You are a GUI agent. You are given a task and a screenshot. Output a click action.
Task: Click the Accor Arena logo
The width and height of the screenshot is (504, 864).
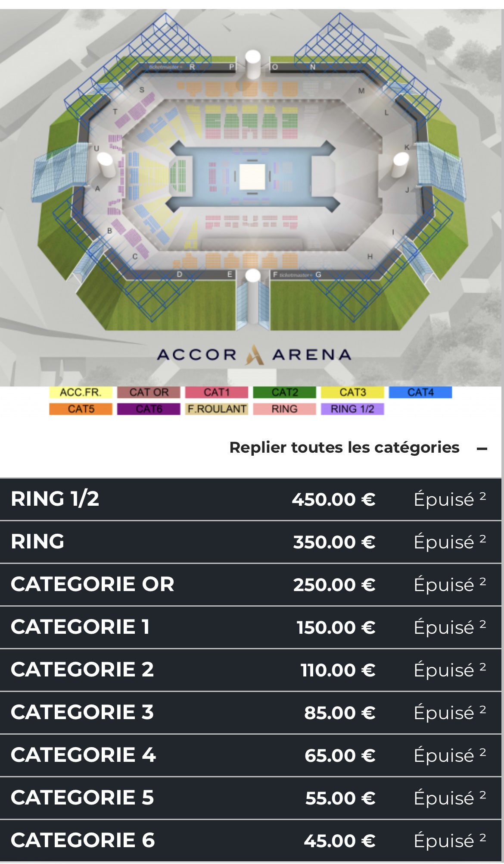click(x=254, y=355)
